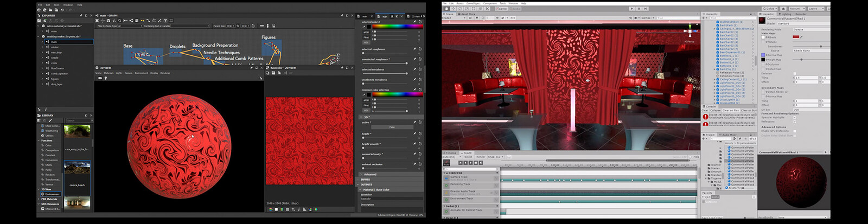This screenshot has width=868, height=224.
Task: Click the camera icon under 3D View menu
Action: pos(100,78)
